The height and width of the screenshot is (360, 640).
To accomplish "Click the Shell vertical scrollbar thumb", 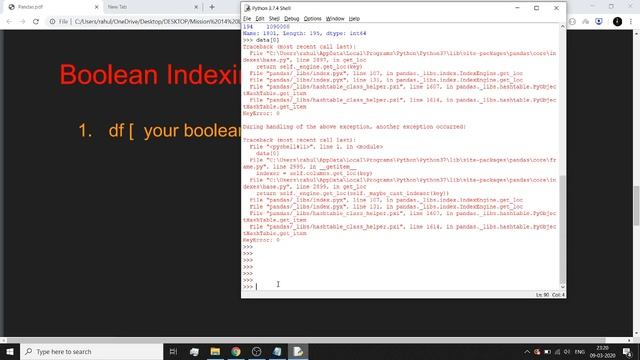I will click(x=562, y=229).
